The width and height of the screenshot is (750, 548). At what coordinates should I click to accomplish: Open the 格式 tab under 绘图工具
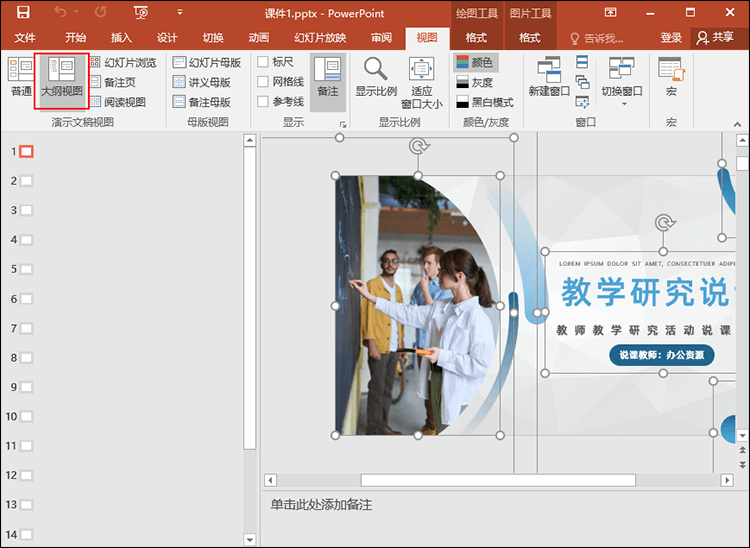tap(476, 38)
